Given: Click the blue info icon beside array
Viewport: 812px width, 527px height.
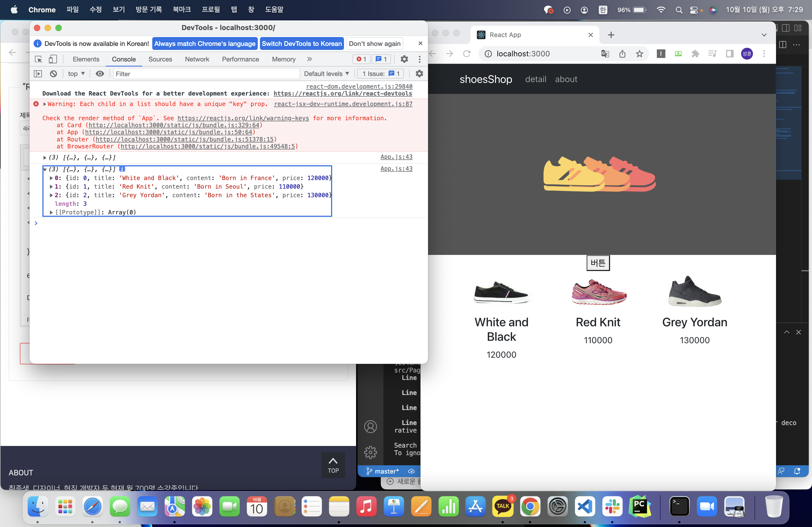Looking at the screenshot, I should 122,169.
